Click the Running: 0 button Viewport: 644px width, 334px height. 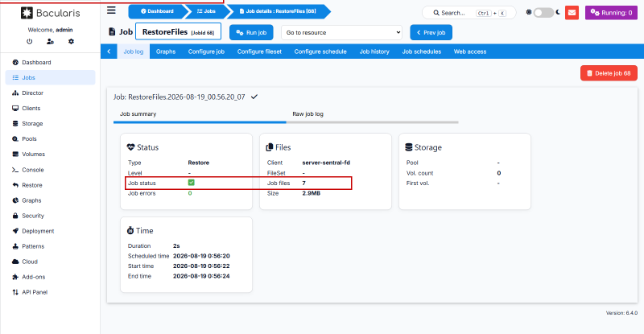point(611,13)
